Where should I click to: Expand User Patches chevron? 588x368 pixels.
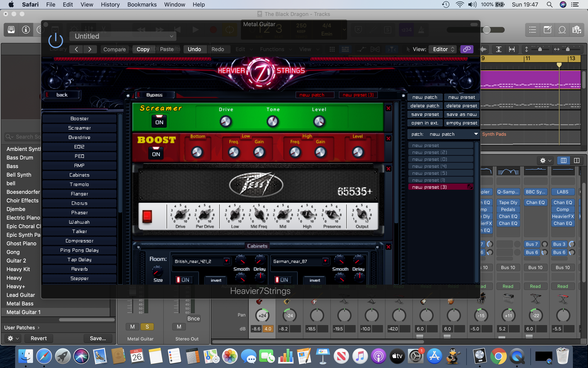coord(39,328)
